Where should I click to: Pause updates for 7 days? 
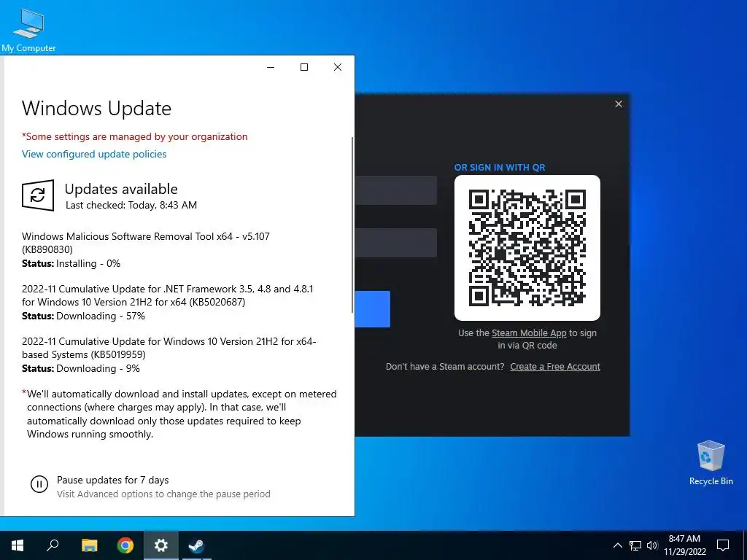coord(112,480)
